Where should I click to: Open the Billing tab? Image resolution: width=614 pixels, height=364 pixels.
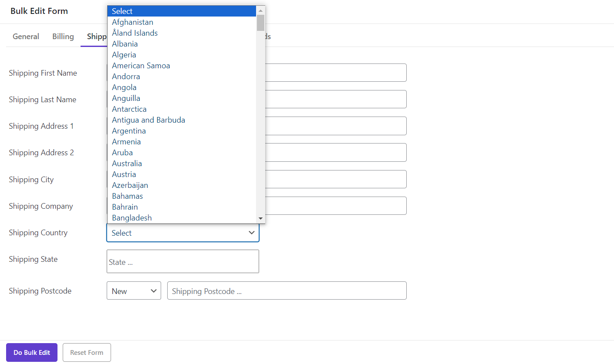coord(63,37)
